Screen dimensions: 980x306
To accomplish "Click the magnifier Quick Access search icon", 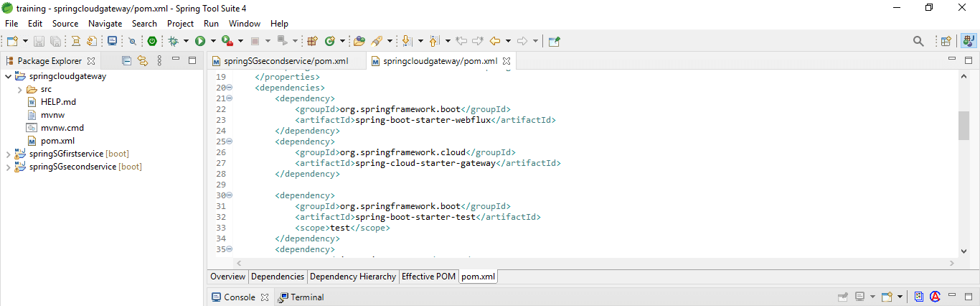I will (918, 41).
